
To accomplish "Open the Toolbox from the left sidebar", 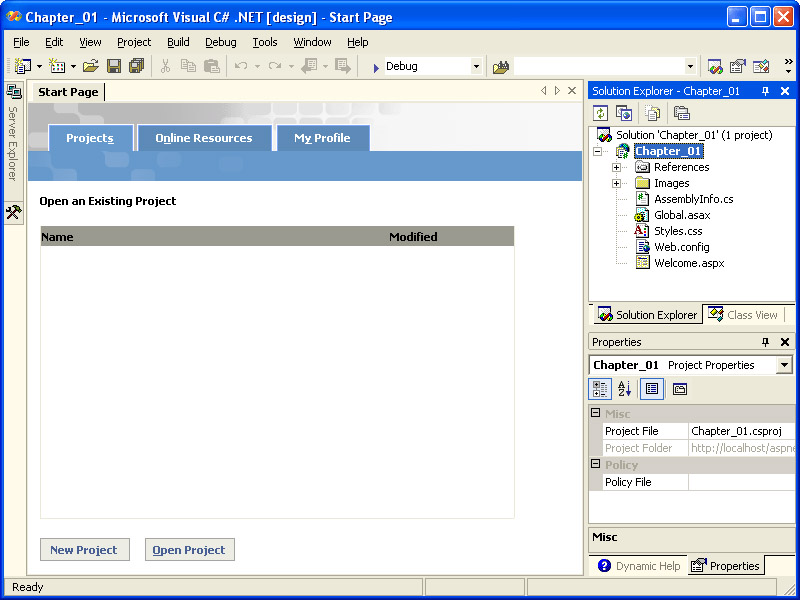I will click(14, 212).
